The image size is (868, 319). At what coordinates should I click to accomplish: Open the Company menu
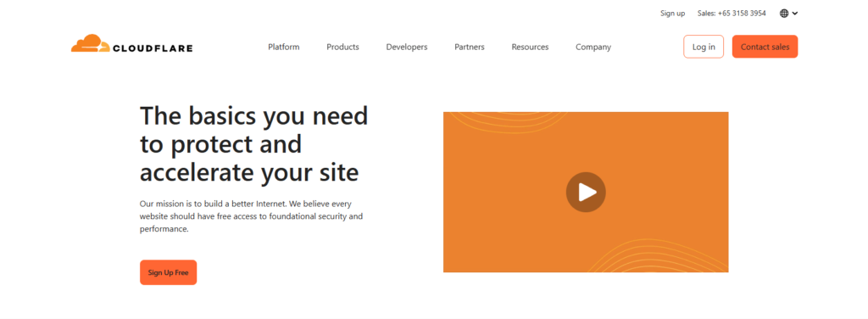point(593,47)
